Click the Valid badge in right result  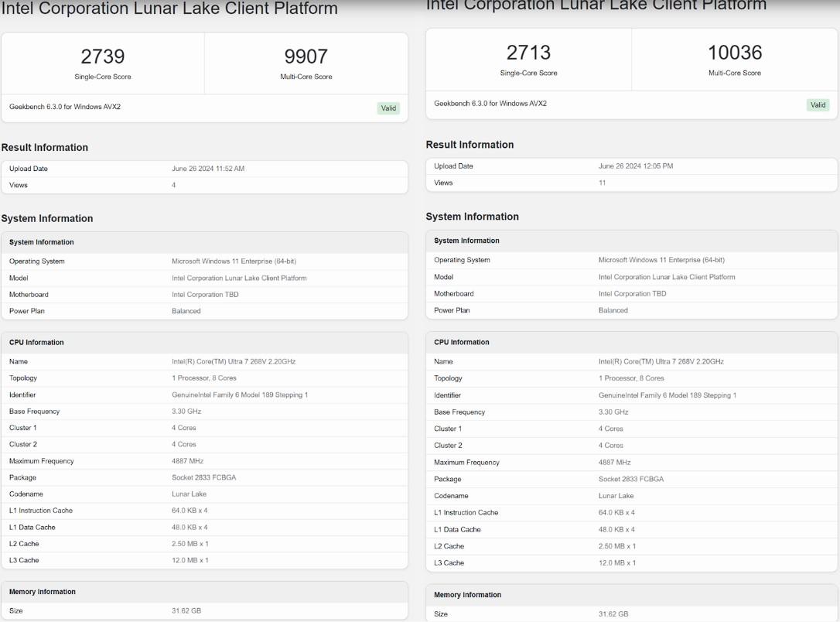click(818, 105)
